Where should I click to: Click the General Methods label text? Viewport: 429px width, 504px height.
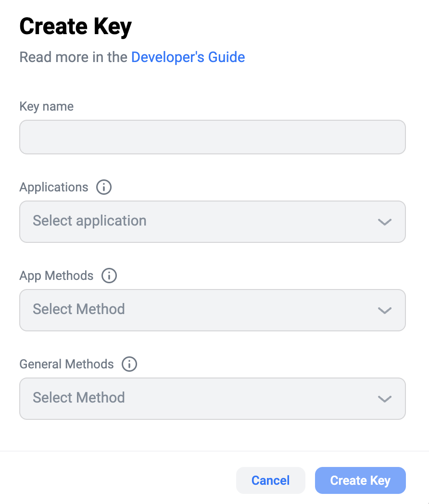click(x=66, y=364)
